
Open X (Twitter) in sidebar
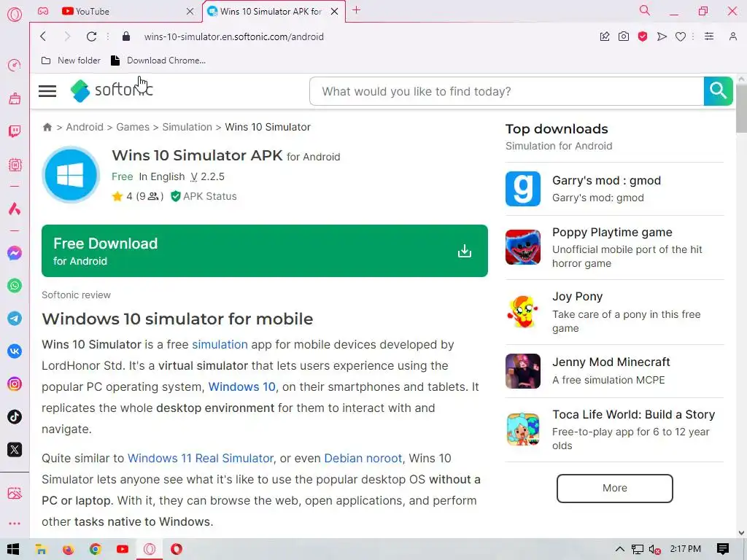[x=15, y=449]
